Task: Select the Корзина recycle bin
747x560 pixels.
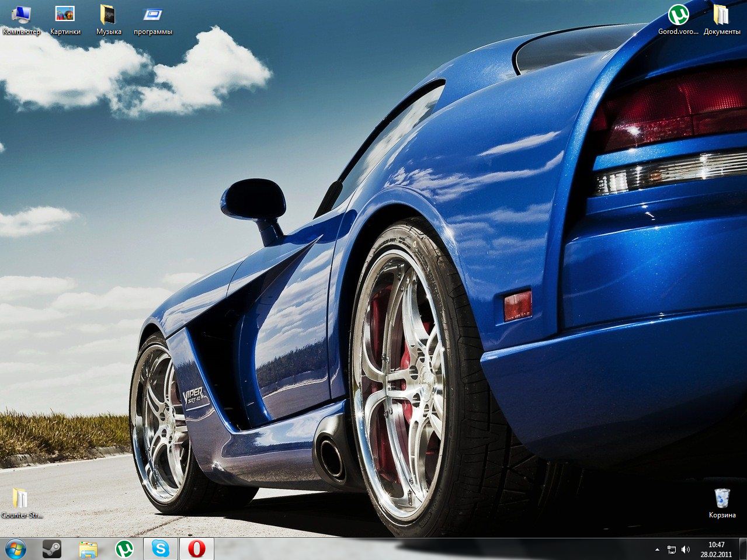Action: coord(722,499)
